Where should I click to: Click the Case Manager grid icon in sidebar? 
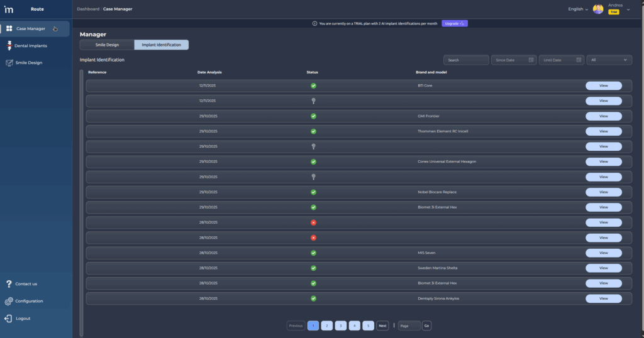pos(9,28)
